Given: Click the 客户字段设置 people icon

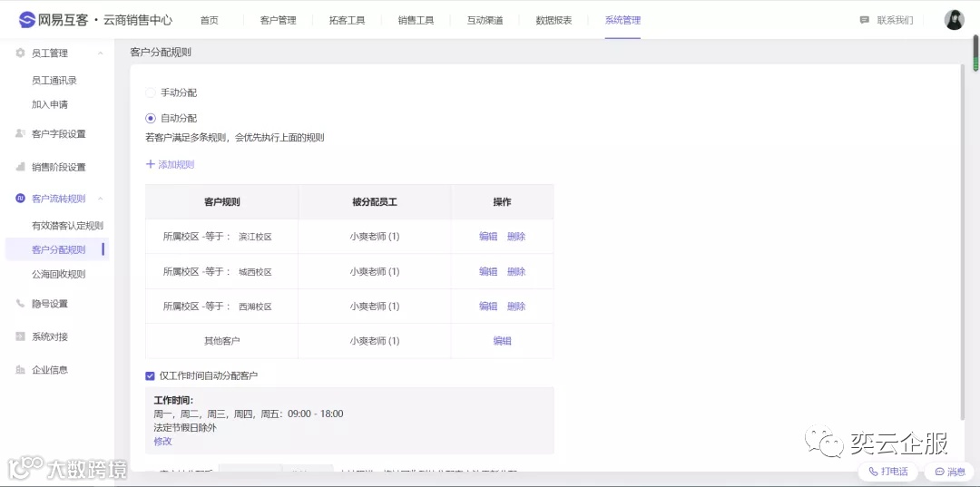Looking at the screenshot, I should [x=20, y=133].
